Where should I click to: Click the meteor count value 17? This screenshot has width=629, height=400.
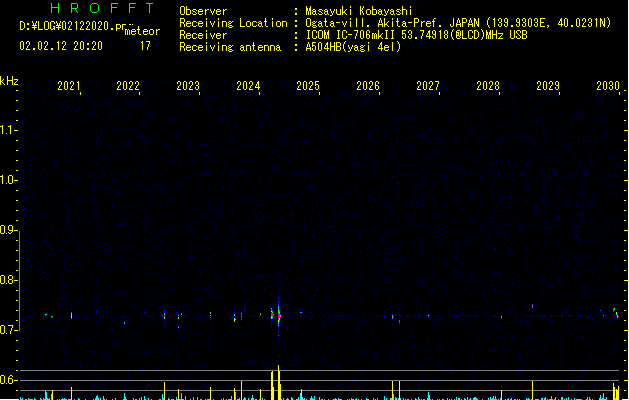click(145, 46)
